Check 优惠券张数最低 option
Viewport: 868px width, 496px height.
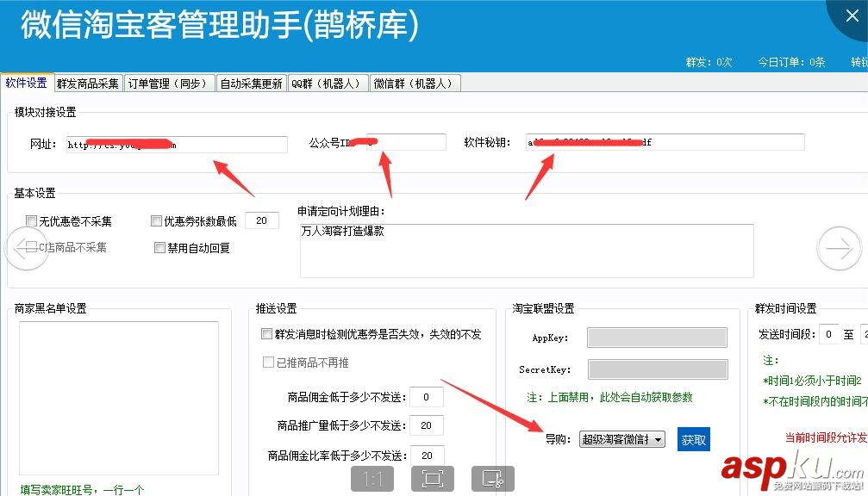pos(156,220)
